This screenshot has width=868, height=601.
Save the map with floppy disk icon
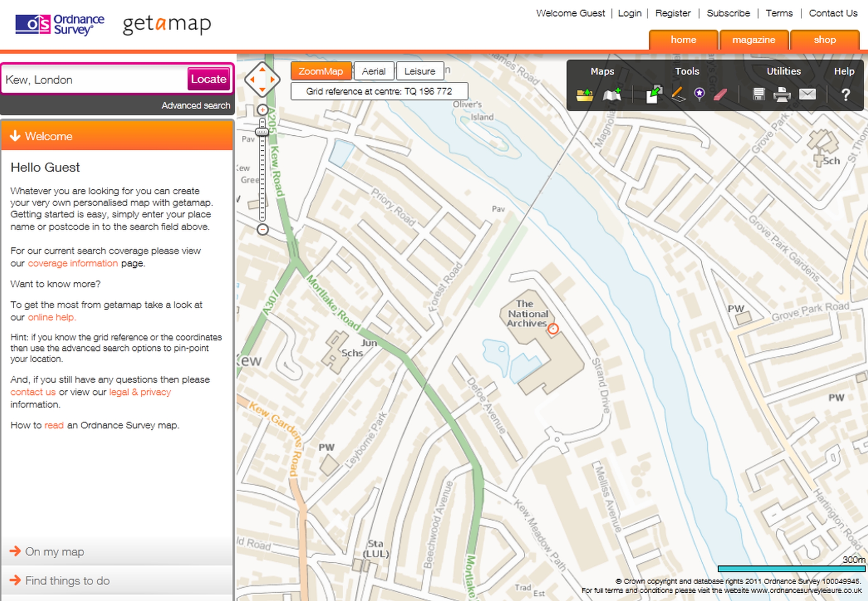click(x=759, y=95)
